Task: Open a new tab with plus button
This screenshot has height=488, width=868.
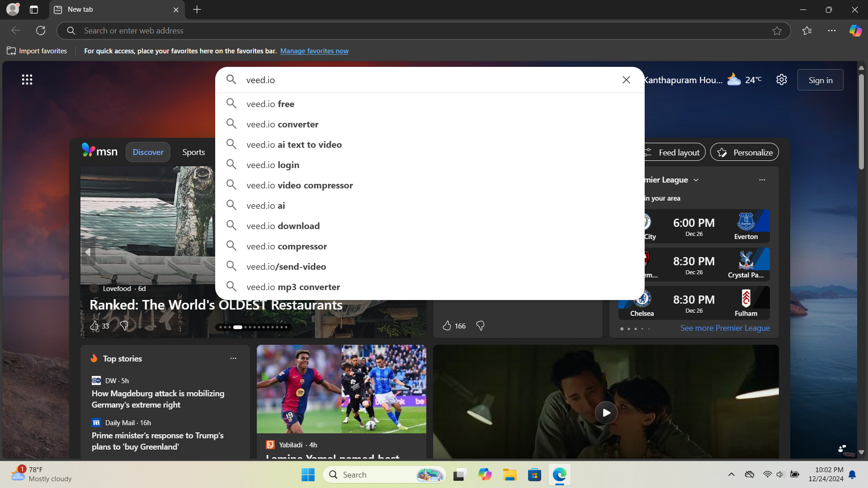Action: pos(197,9)
